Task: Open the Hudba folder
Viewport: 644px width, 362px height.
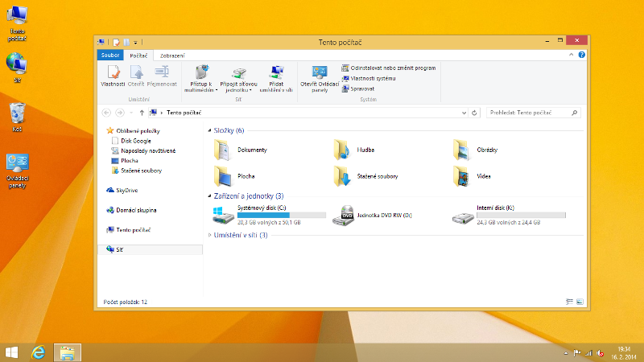Action: click(344, 150)
